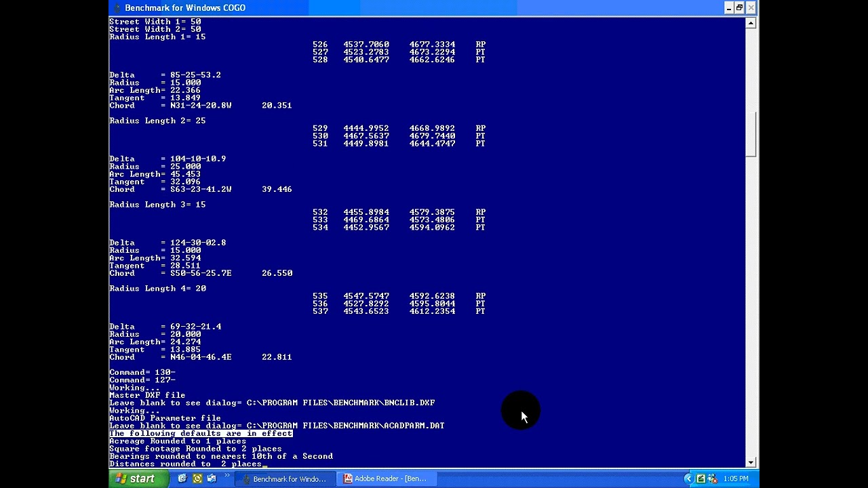
Task: Click the prompt line 'Distances rounded to 2 places'
Action: point(185,464)
